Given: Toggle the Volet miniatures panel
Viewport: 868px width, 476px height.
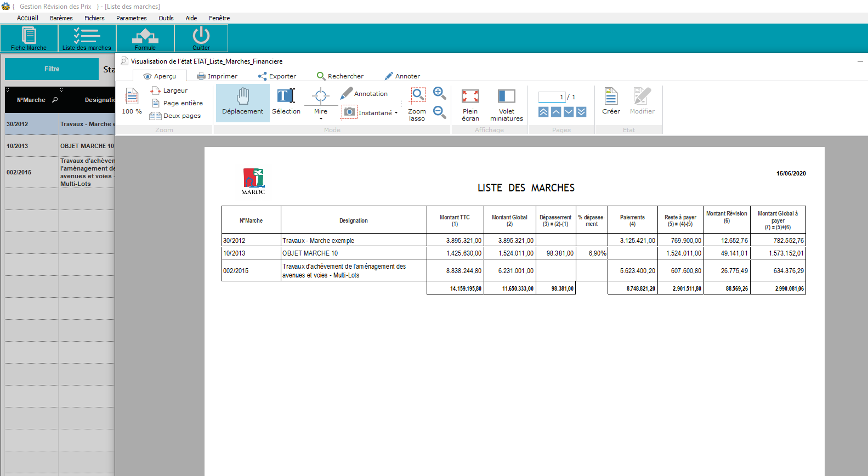Looking at the screenshot, I should coord(506,103).
